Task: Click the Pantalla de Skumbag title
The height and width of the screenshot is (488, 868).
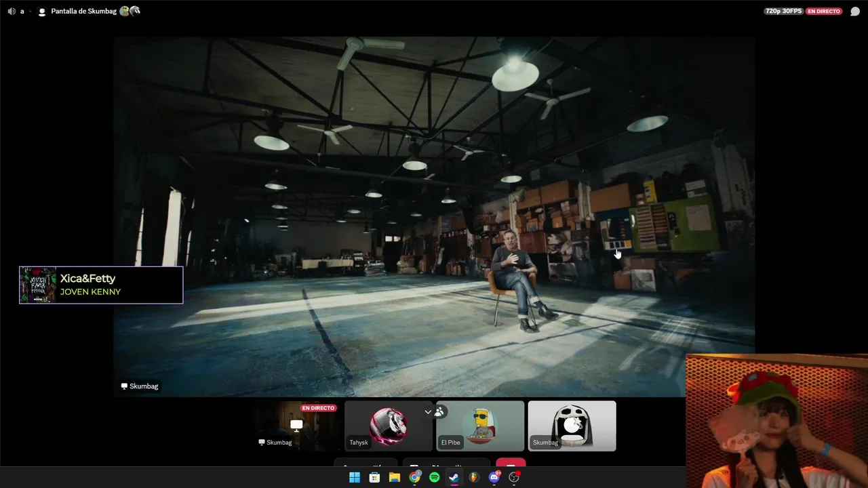Action: pyautogui.click(x=83, y=12)
